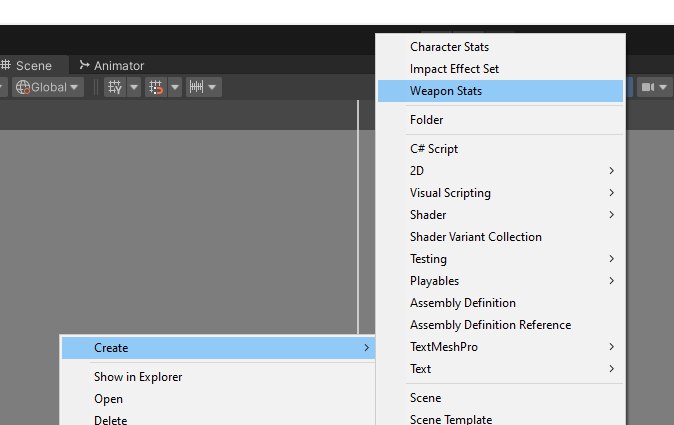Open the grid visibility options dropdown arrow
Image resolution: width=674 pixels, height=425 pixels.
pos(134,87)
